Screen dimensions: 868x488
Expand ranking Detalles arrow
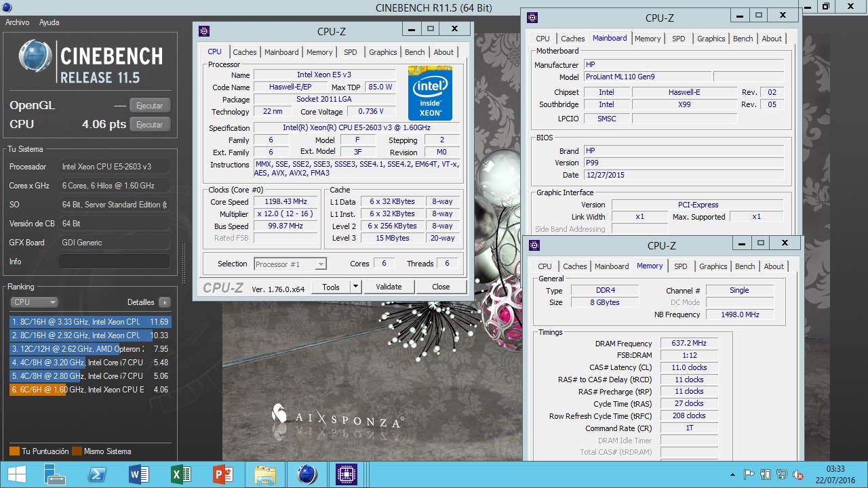coord(165,302)
